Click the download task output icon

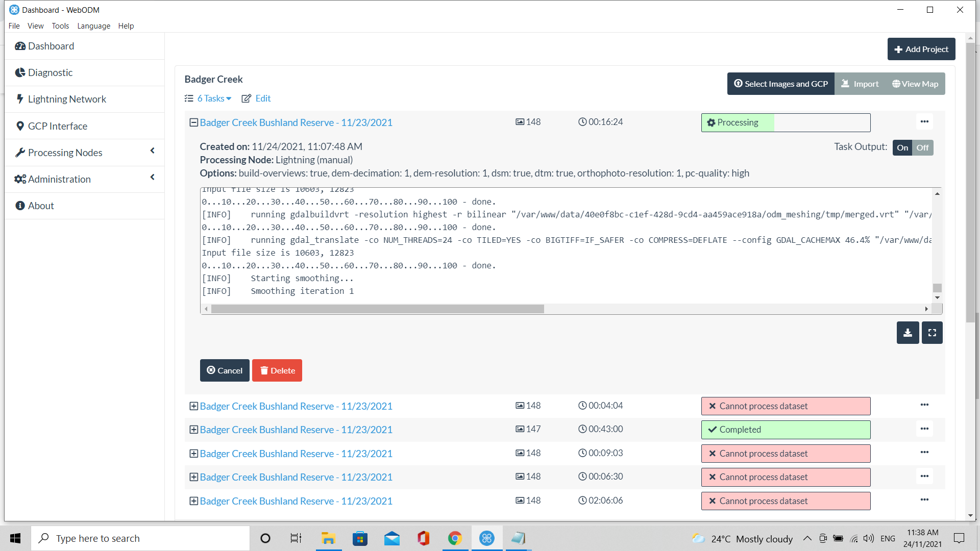pos(908,333)
